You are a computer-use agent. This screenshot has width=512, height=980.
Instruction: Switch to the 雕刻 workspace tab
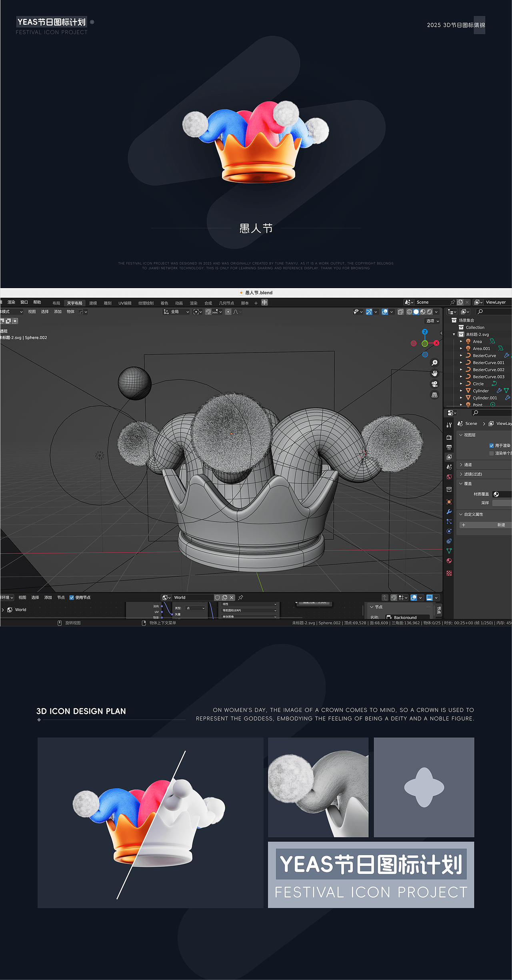[x=108, y=303]
